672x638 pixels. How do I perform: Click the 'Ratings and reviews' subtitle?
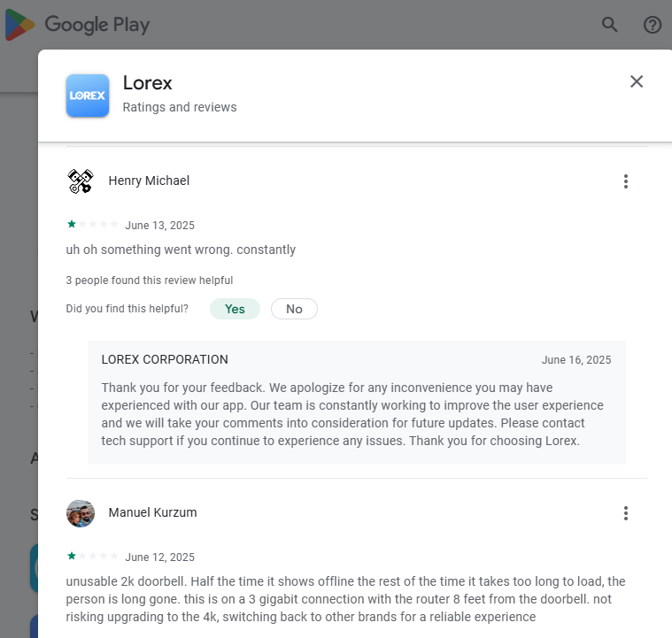(x=180, y=107)
